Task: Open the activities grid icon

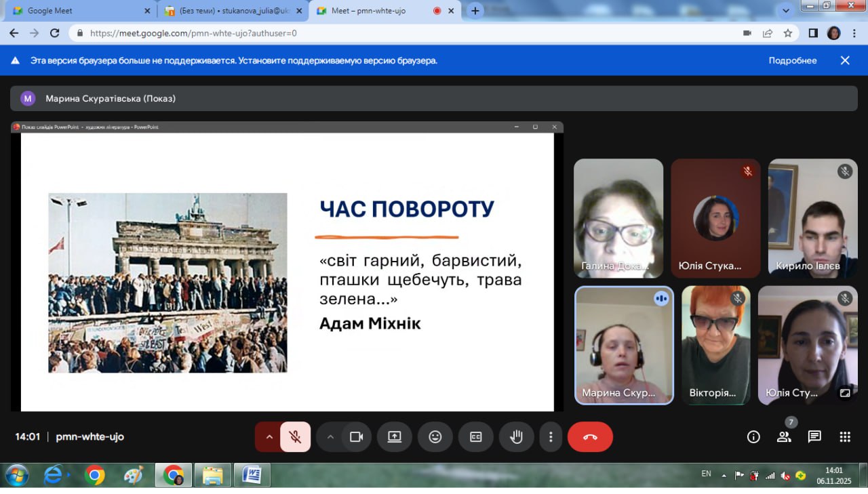Action: tap(844, 437)
